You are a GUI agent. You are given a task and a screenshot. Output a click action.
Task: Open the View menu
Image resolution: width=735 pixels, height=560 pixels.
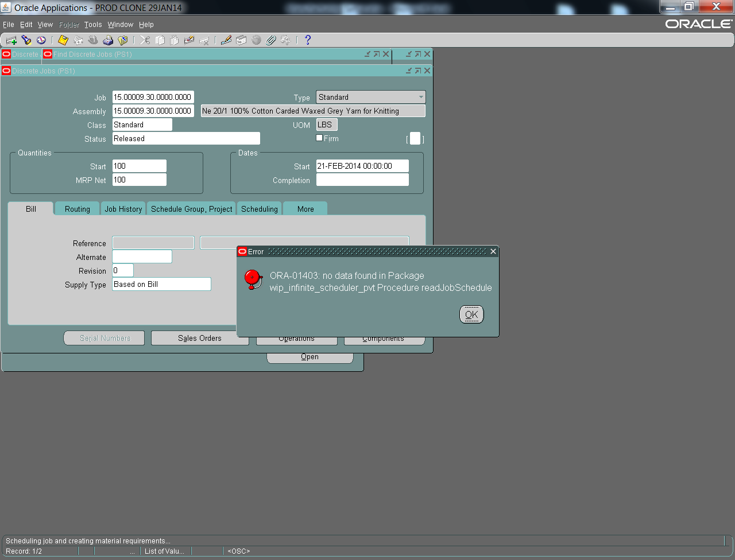45,25
